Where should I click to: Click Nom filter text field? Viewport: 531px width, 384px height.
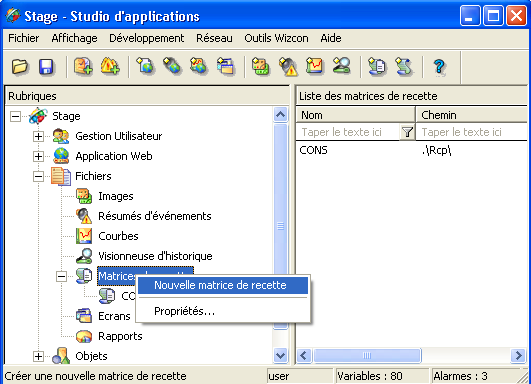click(348, 132)
